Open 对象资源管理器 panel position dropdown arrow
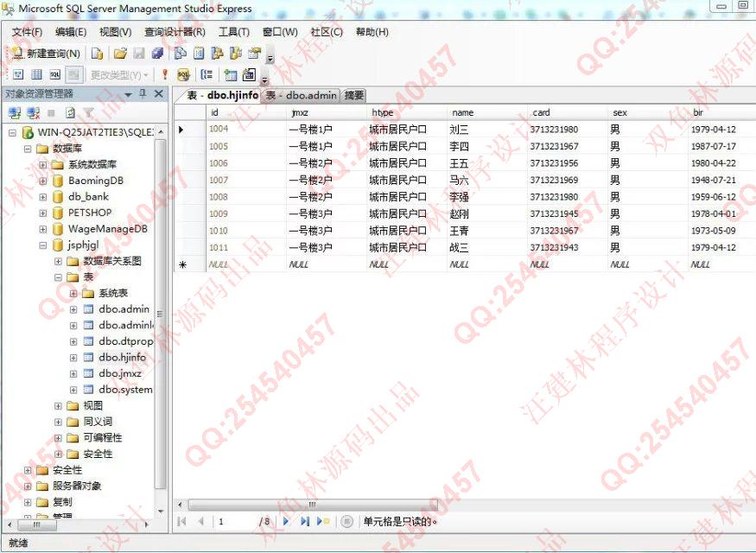 coord(128,94)
